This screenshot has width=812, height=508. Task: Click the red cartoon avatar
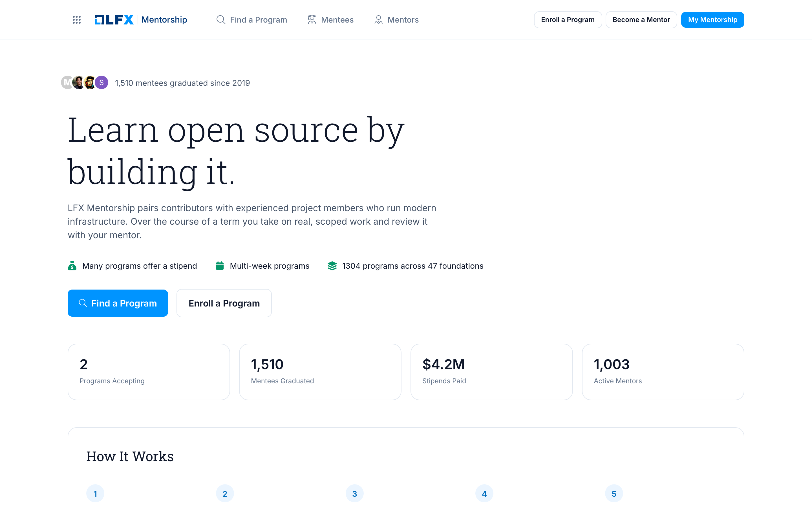90,82
